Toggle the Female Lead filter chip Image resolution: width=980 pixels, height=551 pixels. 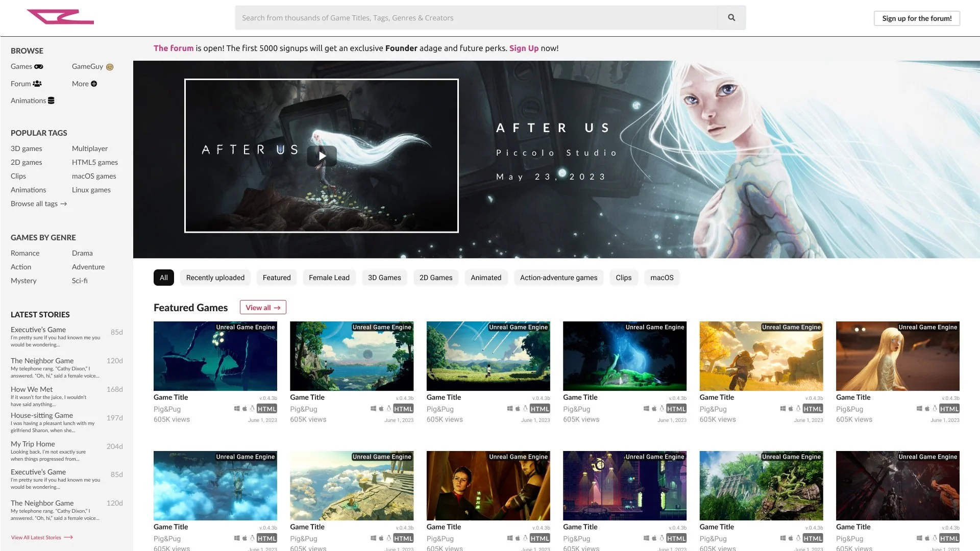pyautogui.click(x=329, y=278)
